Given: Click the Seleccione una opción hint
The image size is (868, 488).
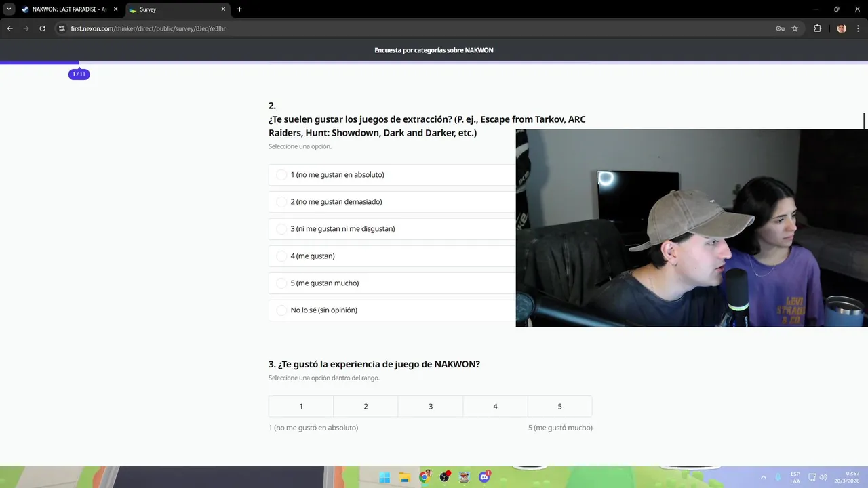Looking at the screenshot, I should pos(300,146).
